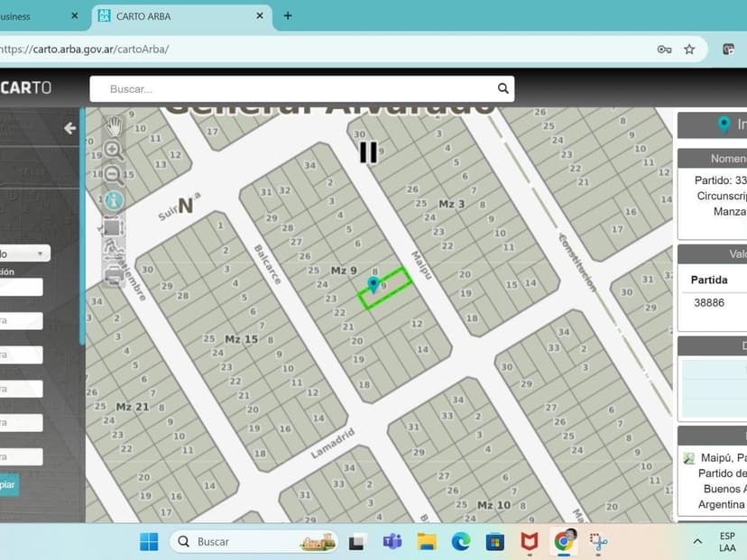Expand the Nomenclatura section header
This screenshot has width=747, height=560.
[x=722, y=159]
